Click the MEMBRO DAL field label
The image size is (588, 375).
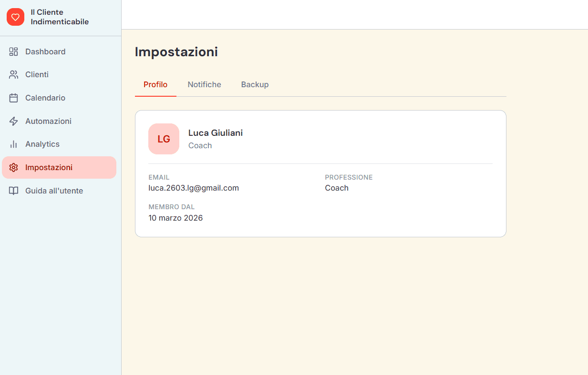172,207
